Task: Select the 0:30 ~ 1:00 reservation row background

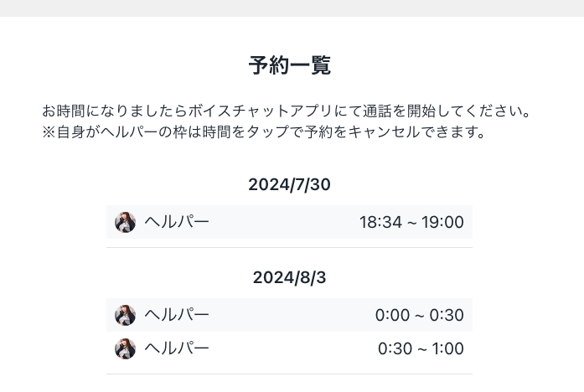Action: [x=289, y=348]
